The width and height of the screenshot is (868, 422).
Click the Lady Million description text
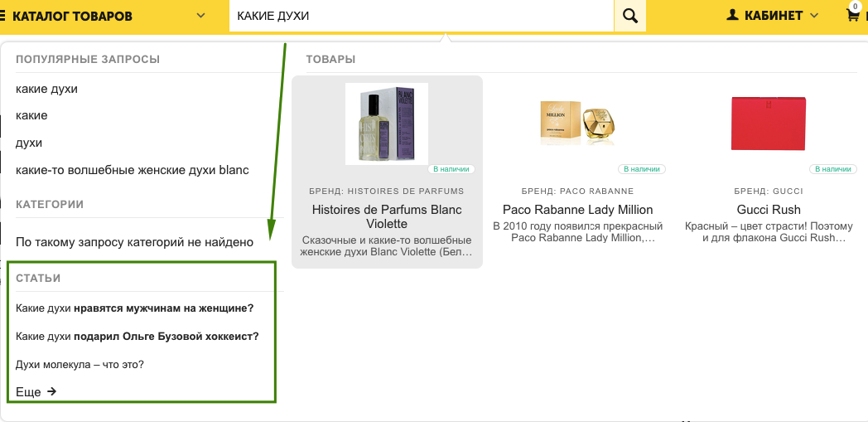pos(578,232)
